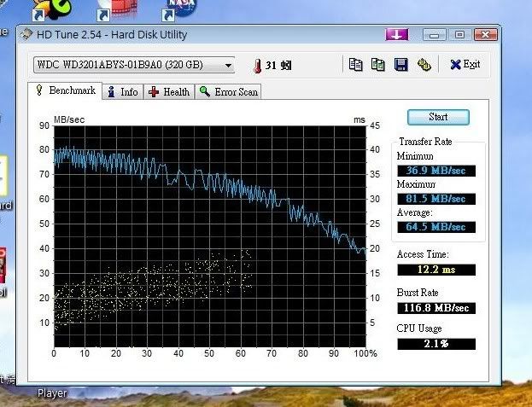Switch to the Info tab
The width and height of the screenshot is (532, 407).
pyautogui.click(x=123, y=92)
